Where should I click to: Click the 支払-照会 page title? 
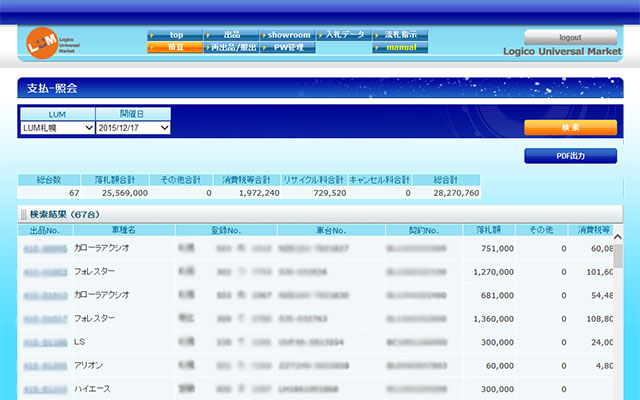point(52,88)
